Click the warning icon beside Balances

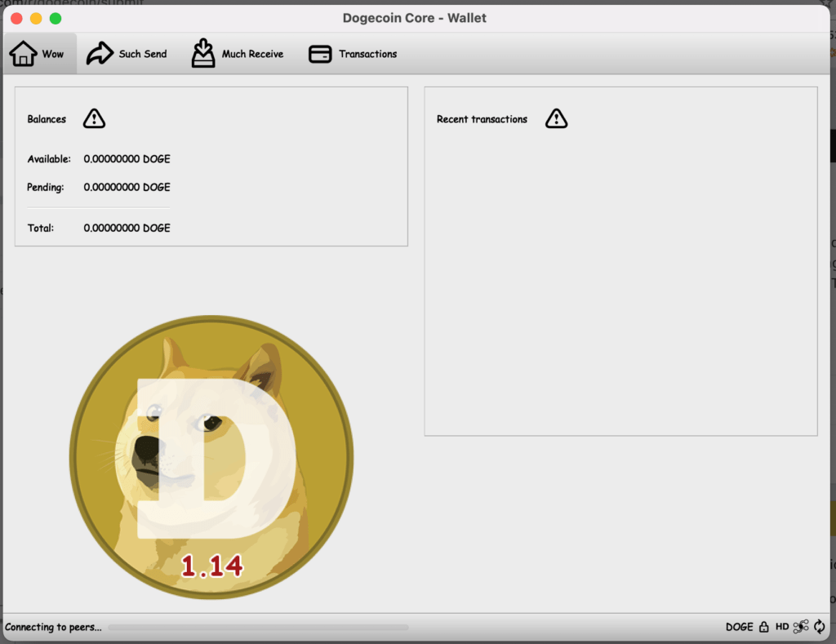(95, 119)
